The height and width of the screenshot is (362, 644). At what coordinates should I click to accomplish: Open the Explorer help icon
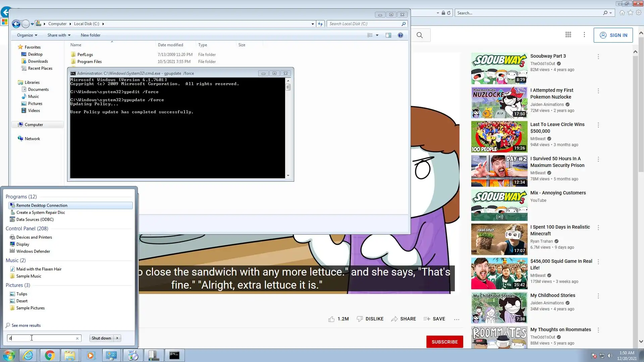pos(400,35)
